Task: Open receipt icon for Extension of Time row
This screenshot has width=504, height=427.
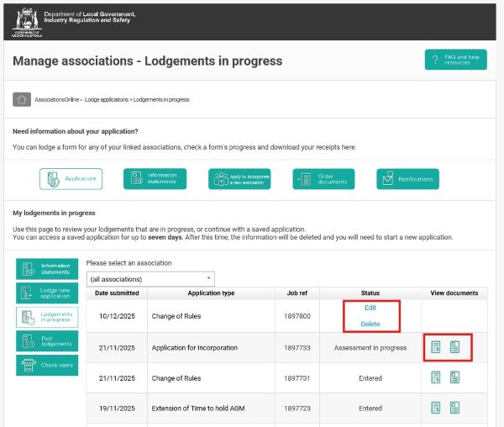Action: click(x=435, y=408)
